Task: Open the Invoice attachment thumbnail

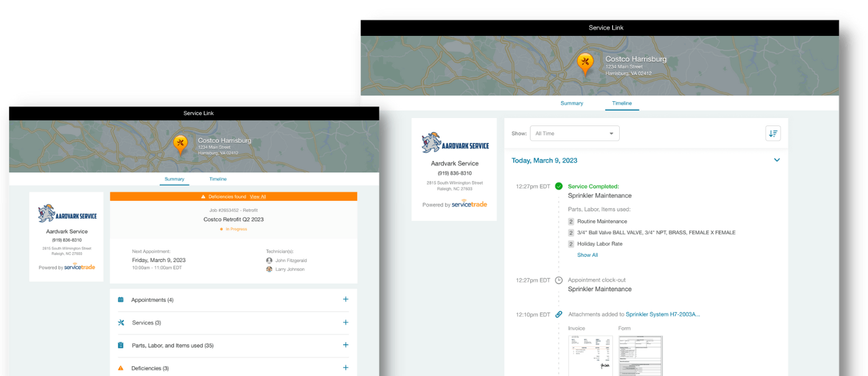Action: (590, 356)
